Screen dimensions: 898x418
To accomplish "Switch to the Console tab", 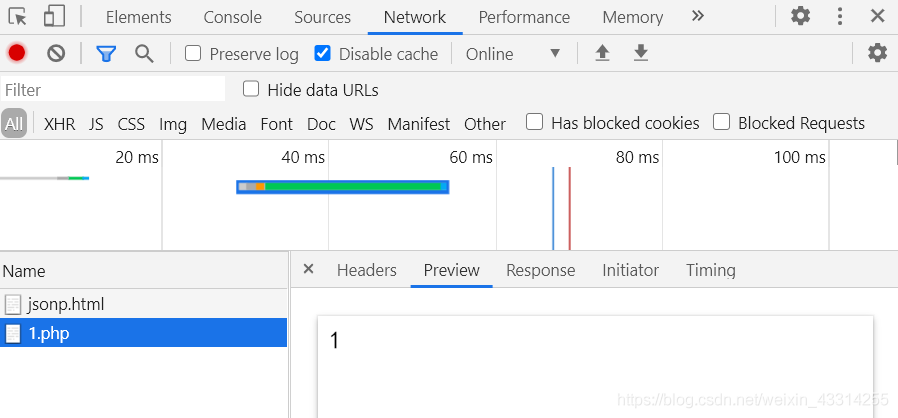I will point(232,17).
